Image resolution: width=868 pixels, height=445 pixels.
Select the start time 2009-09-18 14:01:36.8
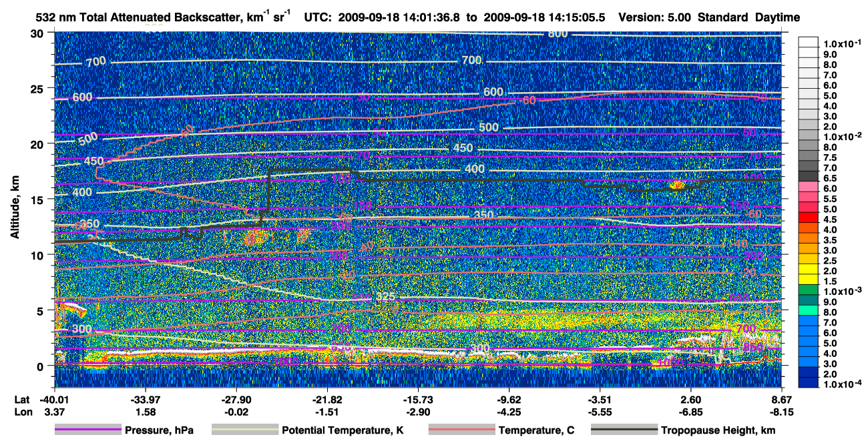pos(401,17)
